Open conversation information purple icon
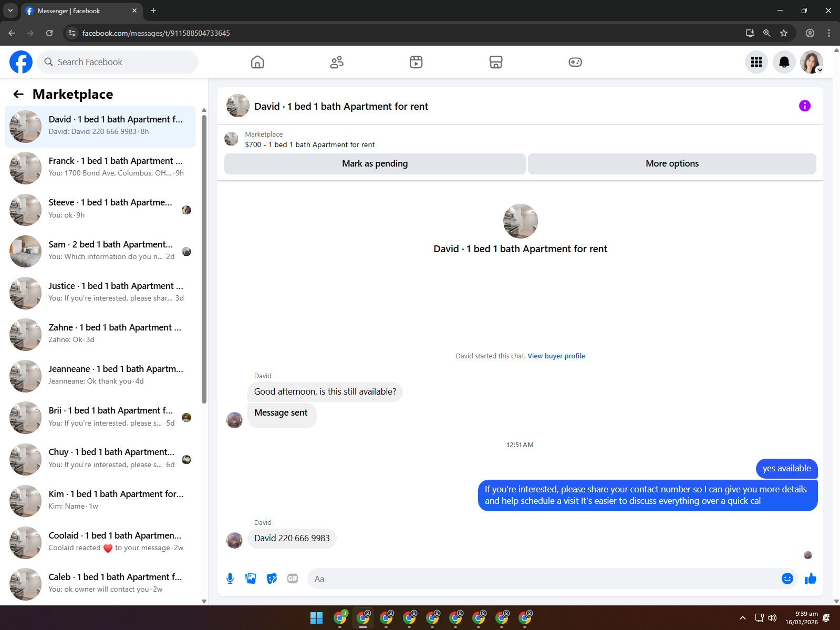The height and width of the screenshot is (630, 840). 805,106
